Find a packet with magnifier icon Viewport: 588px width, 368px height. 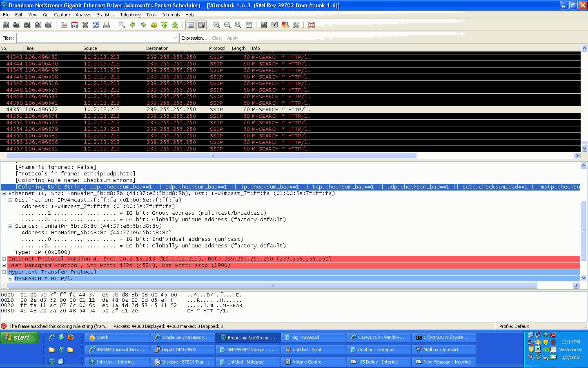tap(122, 25)
